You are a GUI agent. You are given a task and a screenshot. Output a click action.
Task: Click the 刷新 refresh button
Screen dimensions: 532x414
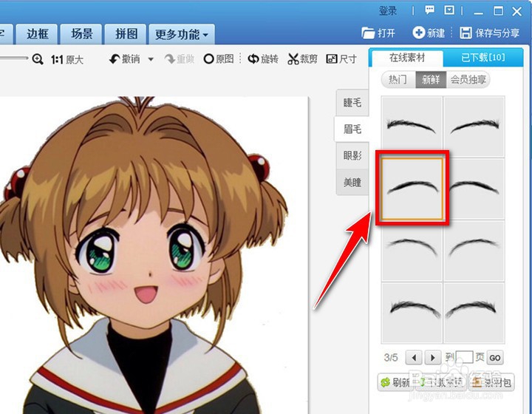click(x=395, y=382)
